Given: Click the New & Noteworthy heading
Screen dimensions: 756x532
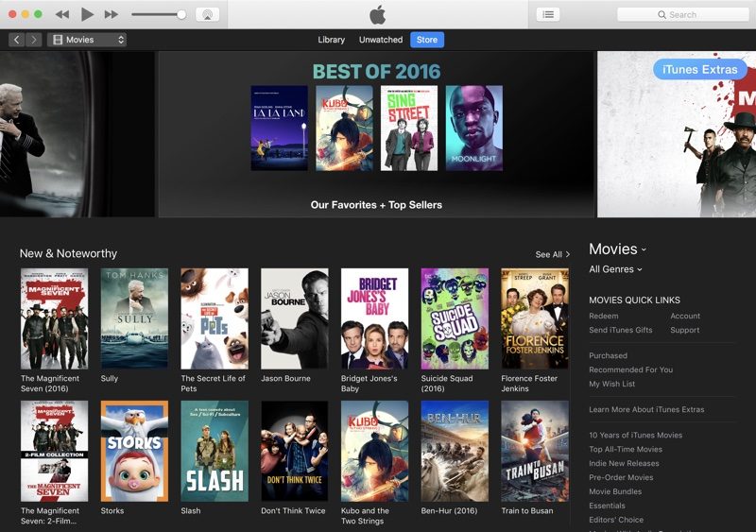Looking at the screenshot, I should (68, 253).
